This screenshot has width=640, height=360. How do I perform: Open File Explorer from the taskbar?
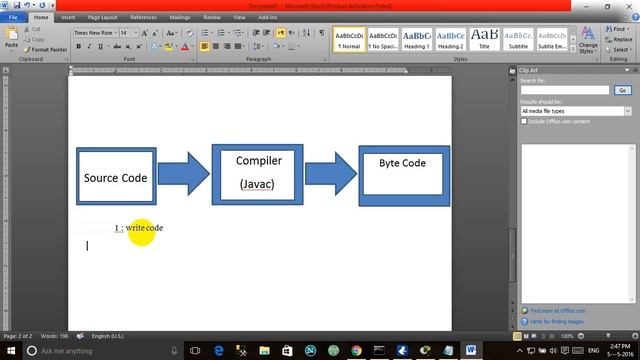(264, 351)
